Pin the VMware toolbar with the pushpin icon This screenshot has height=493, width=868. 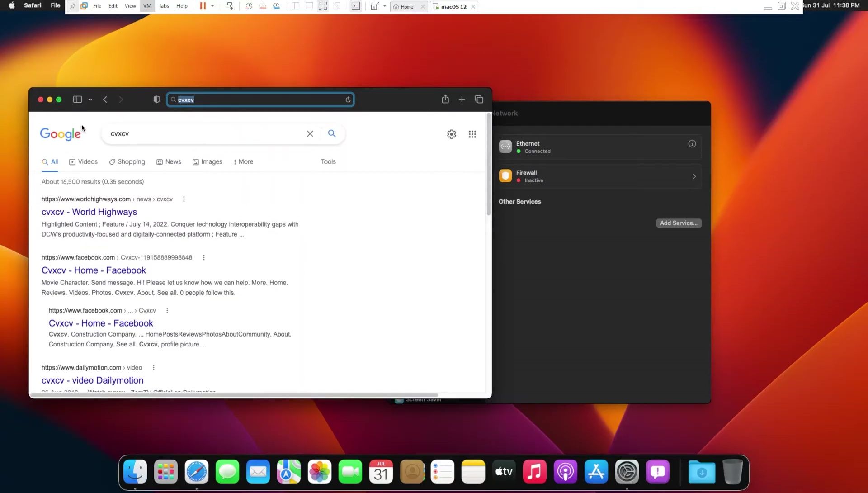(x=73, y=6)
